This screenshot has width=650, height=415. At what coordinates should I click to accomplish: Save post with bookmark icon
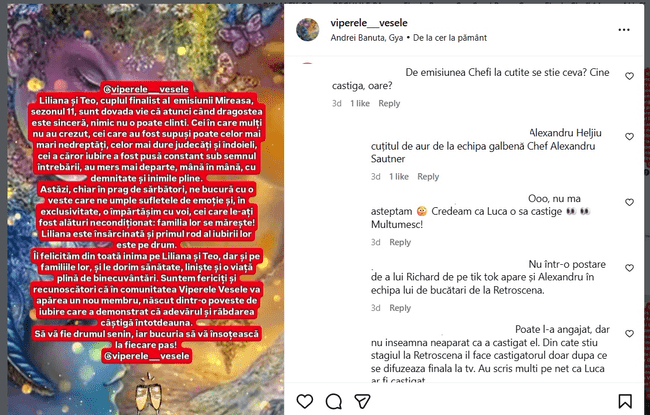625,401
